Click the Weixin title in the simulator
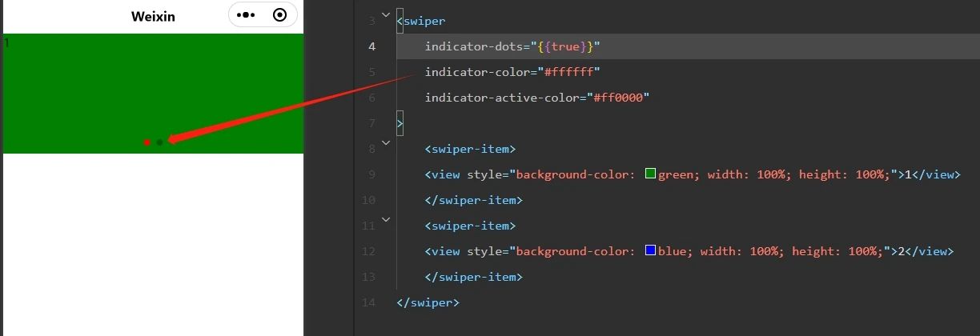Viewport: 980px width, 336px height. 153,16
